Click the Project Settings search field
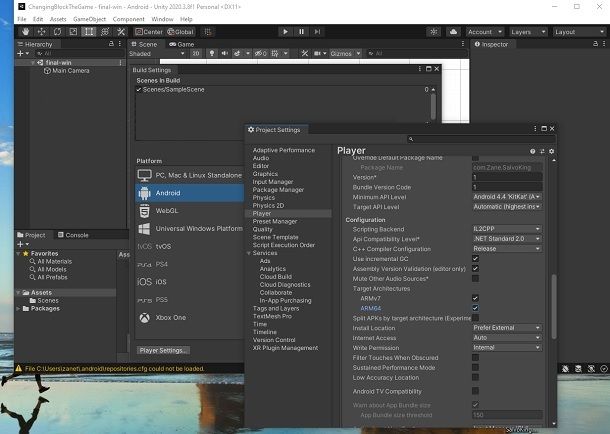610x434 pixels. (x=481, y=139)
